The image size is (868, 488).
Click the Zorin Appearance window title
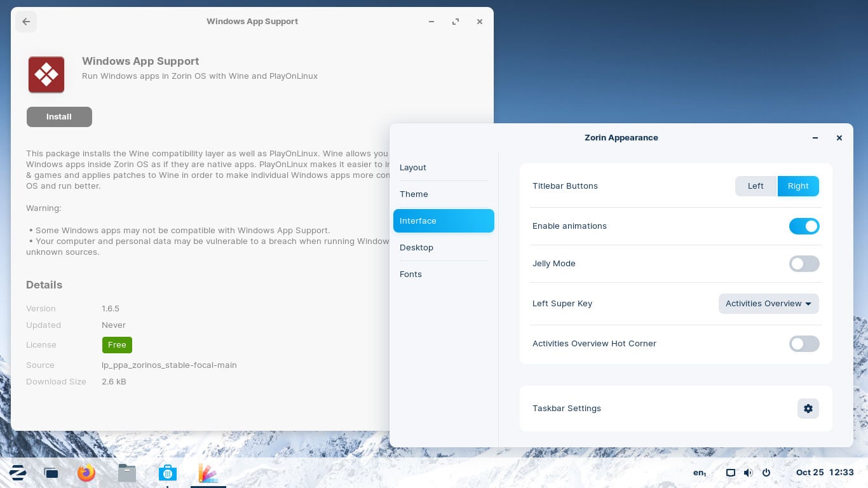coord(621,138)
